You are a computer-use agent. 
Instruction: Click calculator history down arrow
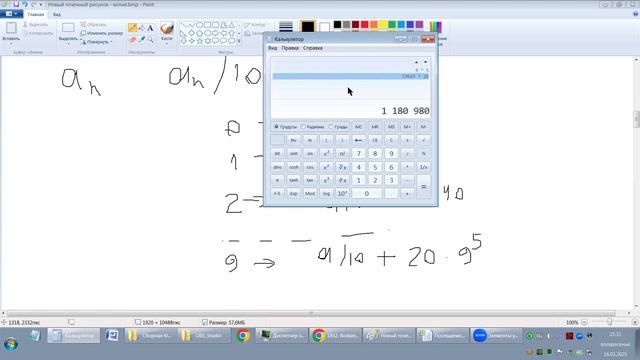pos(425,62)
